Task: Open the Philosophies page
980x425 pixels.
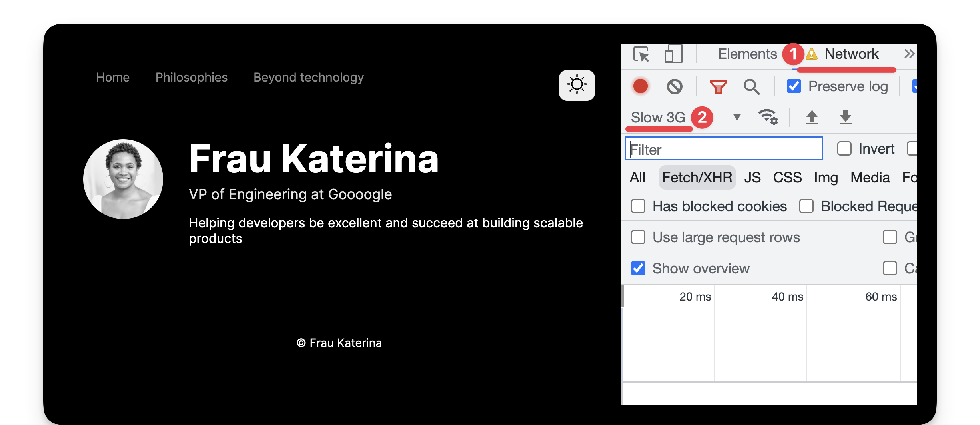Action: pos(191,77)
